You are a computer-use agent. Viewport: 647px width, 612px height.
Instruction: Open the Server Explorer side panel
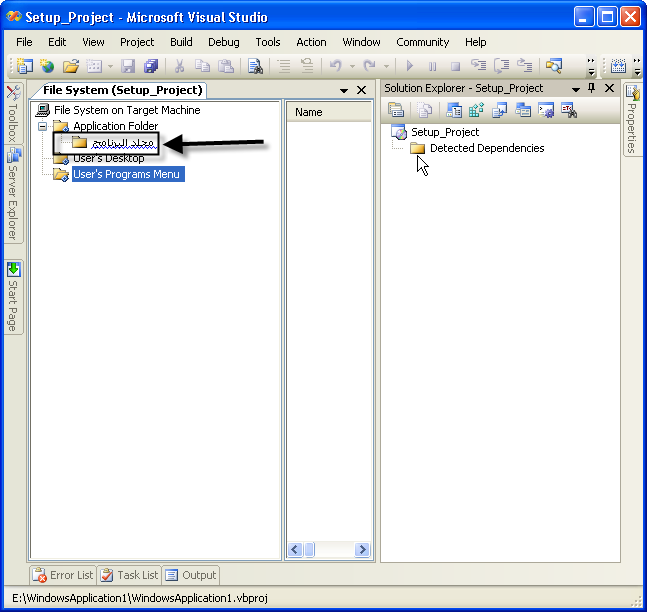pos(13,194)
